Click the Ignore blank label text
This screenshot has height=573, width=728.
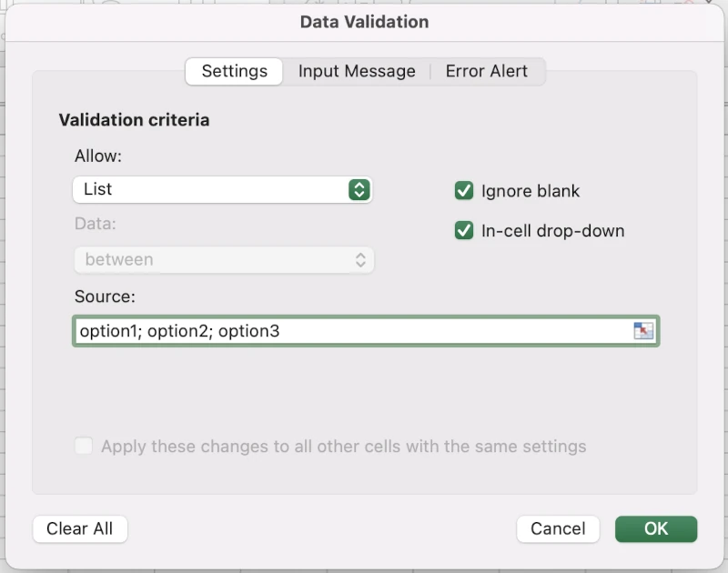click(x=530, y=191)
